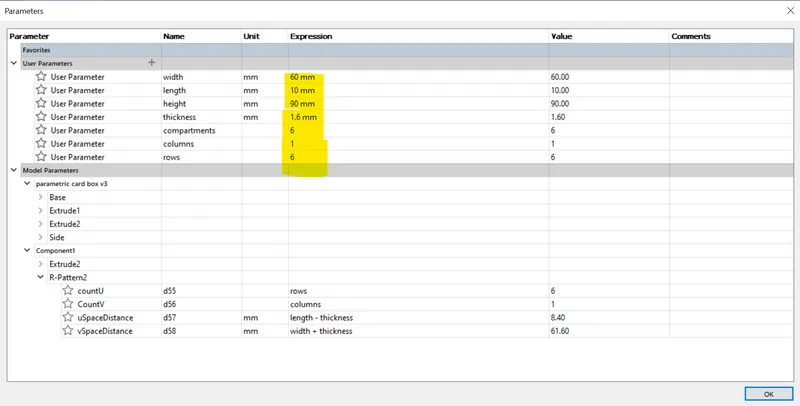Click OK to confirm parameters

(x=768, y=394)
